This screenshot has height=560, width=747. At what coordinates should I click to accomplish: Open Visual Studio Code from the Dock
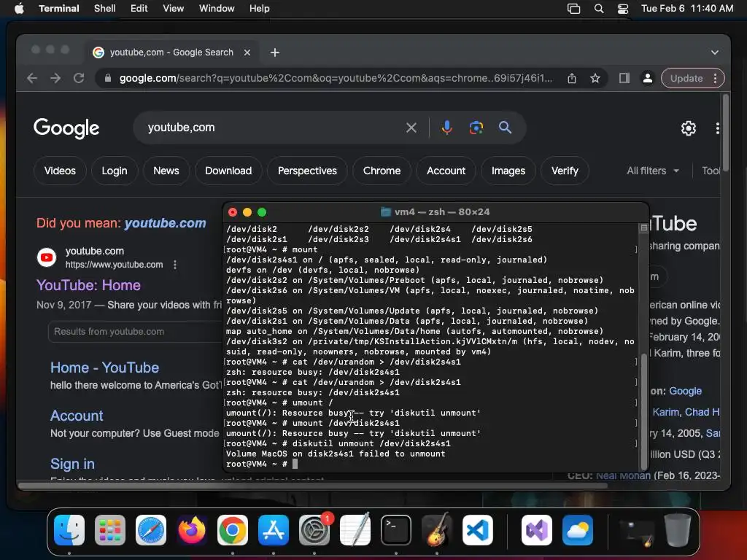click(x=478, y=530)
